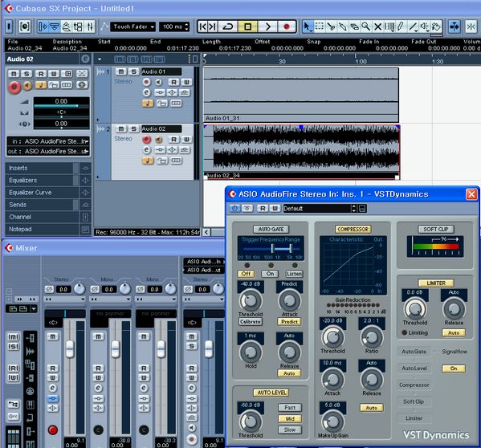Open the Touch Fader automation mode dropdown

click(x=132, y=26)
